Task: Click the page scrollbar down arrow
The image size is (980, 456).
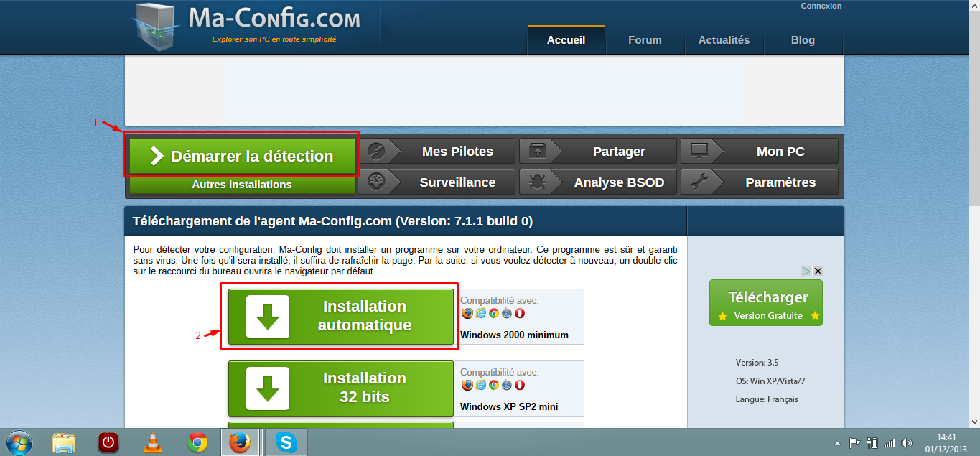Action: pos(974,422)
